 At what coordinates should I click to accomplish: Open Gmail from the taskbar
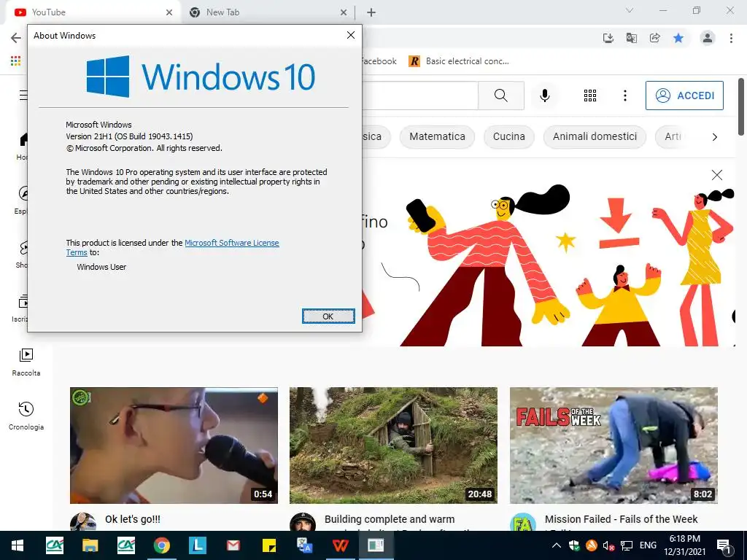click(233, 545)
